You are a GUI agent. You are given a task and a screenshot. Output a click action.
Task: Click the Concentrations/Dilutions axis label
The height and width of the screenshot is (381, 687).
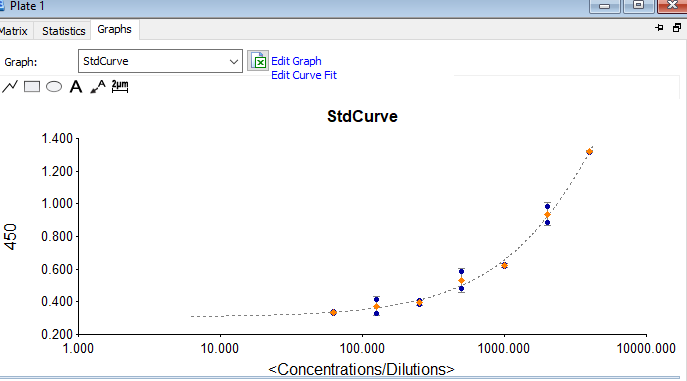point(361,369)
